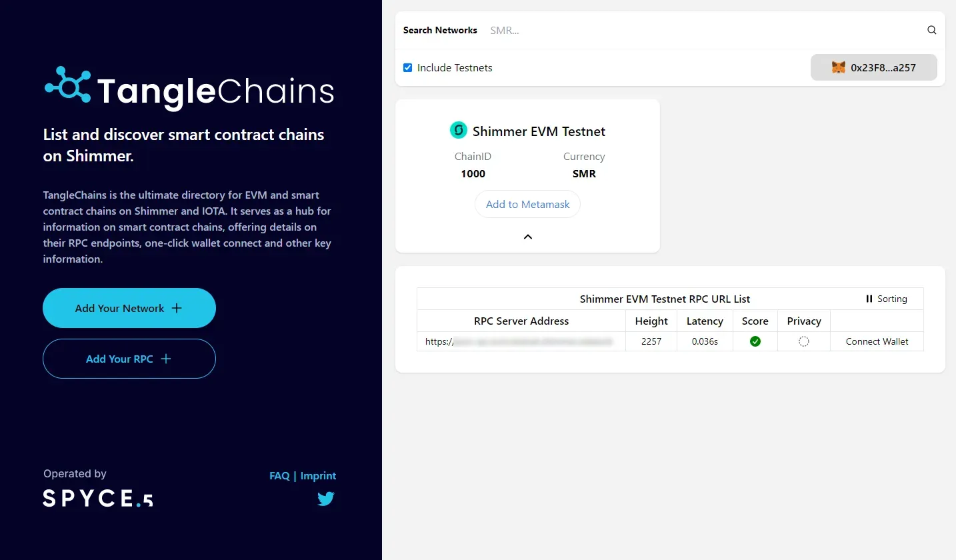
Task: Click the Shimmer EVM Testnet card title
Action: click(539, 131)
